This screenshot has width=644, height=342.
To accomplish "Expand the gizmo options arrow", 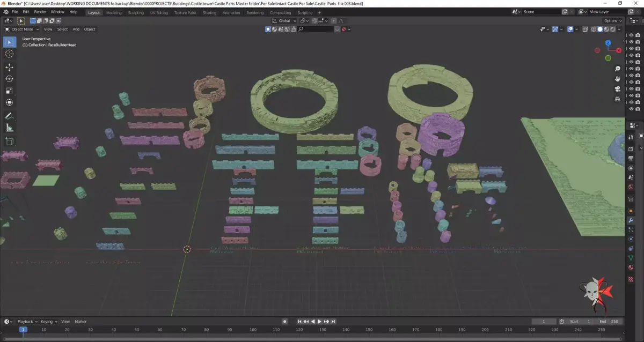I will pyautogui.click(x=561, y=29).
